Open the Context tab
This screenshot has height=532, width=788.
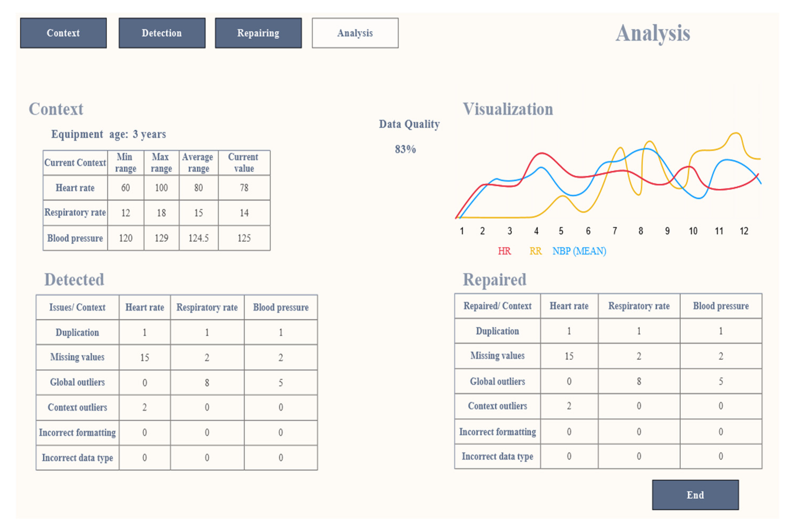tap(63, 33)
